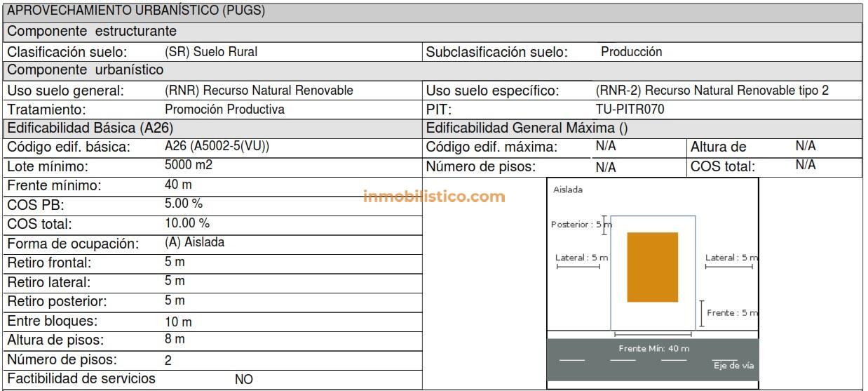Select the '5000 m2' lot size value
868x391 pixels.
point(188,166)
